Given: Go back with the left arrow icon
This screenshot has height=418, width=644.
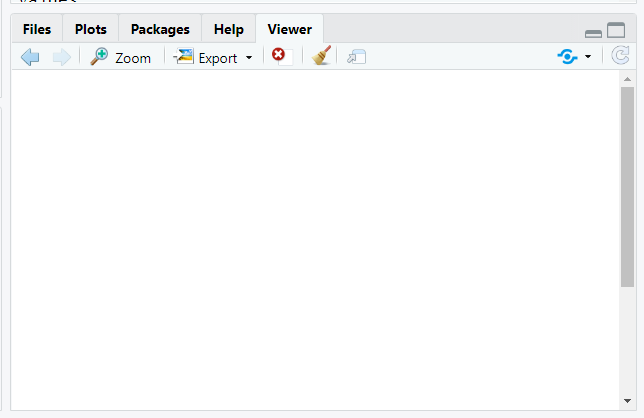Looking at the screenshot, I should (30, 57).
